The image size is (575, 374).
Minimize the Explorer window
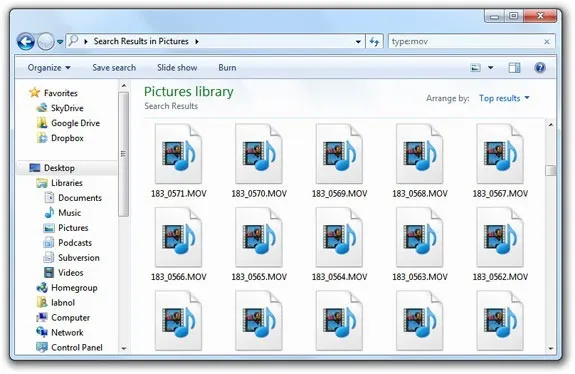click(x=494, y=16)
